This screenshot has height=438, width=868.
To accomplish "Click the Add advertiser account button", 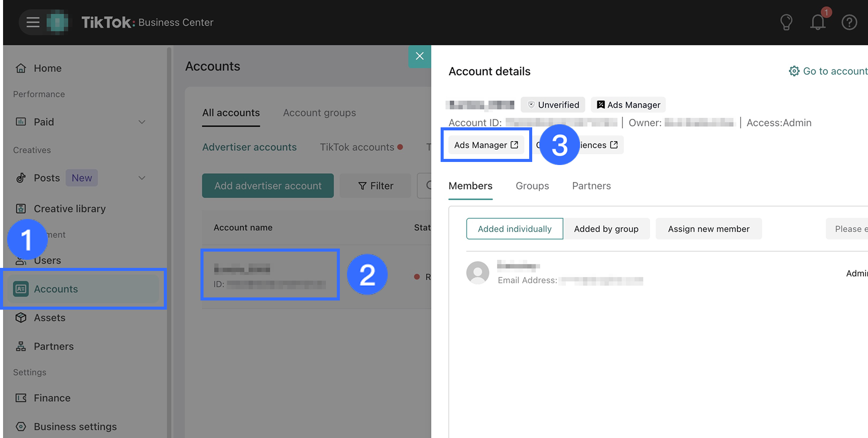I will tap(268, 186).
